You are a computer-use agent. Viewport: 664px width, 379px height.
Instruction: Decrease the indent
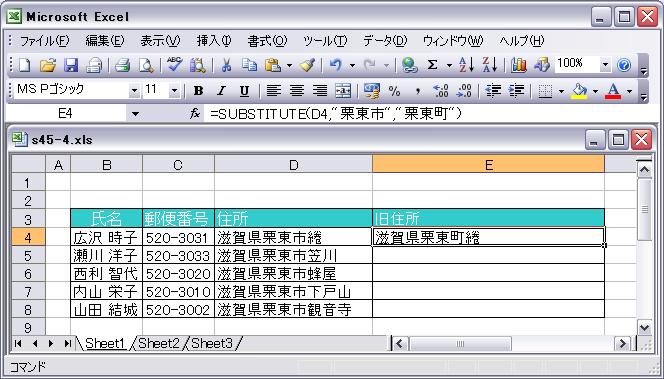(x=493, y=91)
